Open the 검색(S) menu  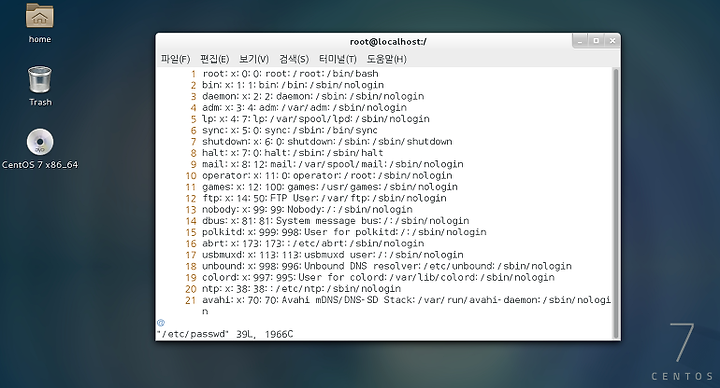[294, 59]
